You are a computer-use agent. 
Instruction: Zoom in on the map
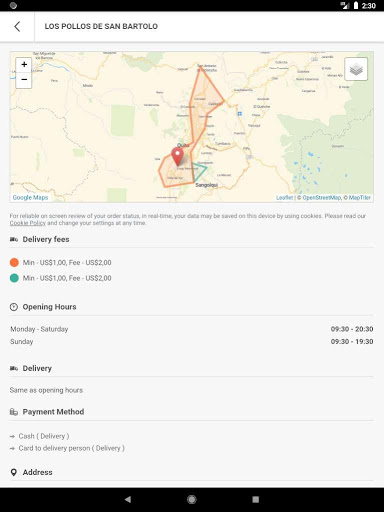24,64
